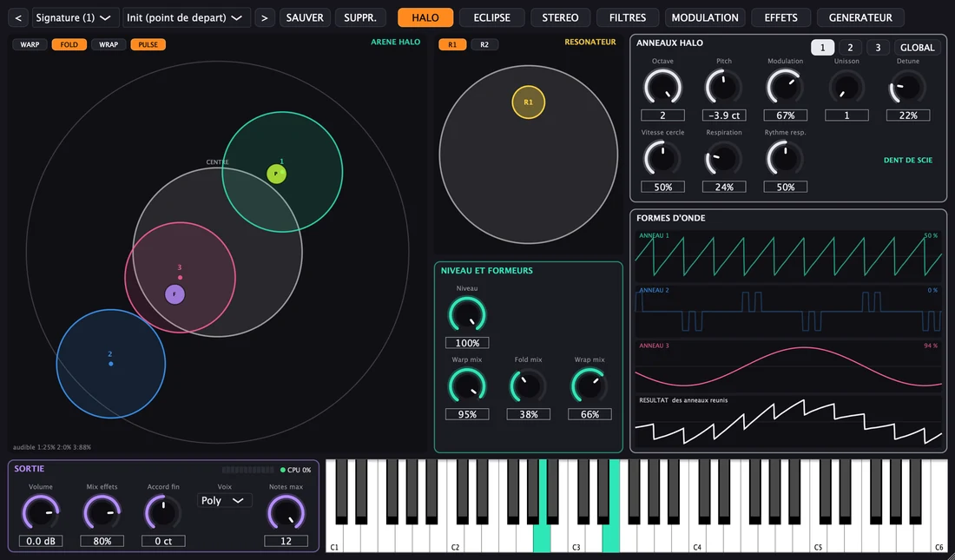Open the Signature (1) bank dropdown

pyautogui.click(x=75, y=17)
